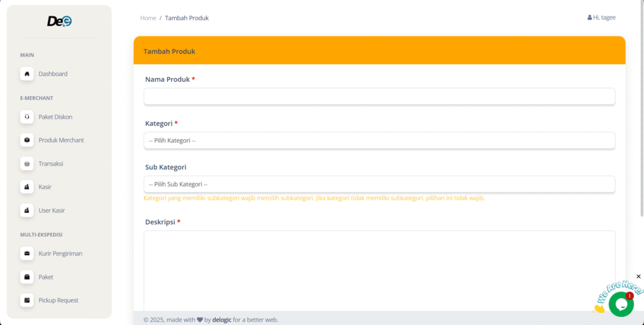
Task: Click the Transaksi basket icon
Action: [x=27, y=164]
